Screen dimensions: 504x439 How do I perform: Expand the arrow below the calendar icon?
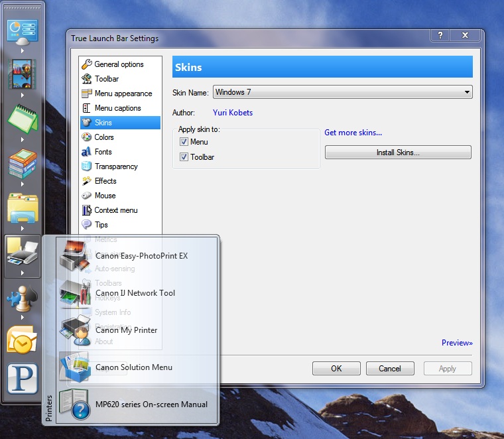tap(22, 139)
